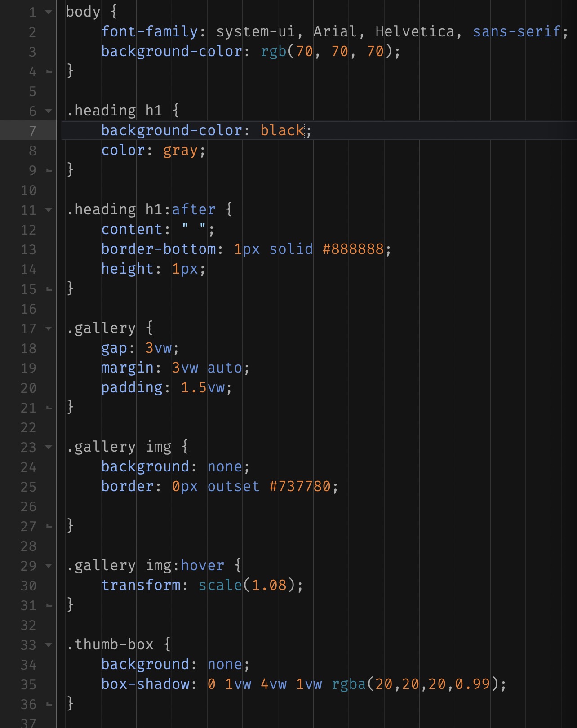Click the .heading h1 selector on line 6
Screen dimensions: 577x728
[x=114, y=111]
